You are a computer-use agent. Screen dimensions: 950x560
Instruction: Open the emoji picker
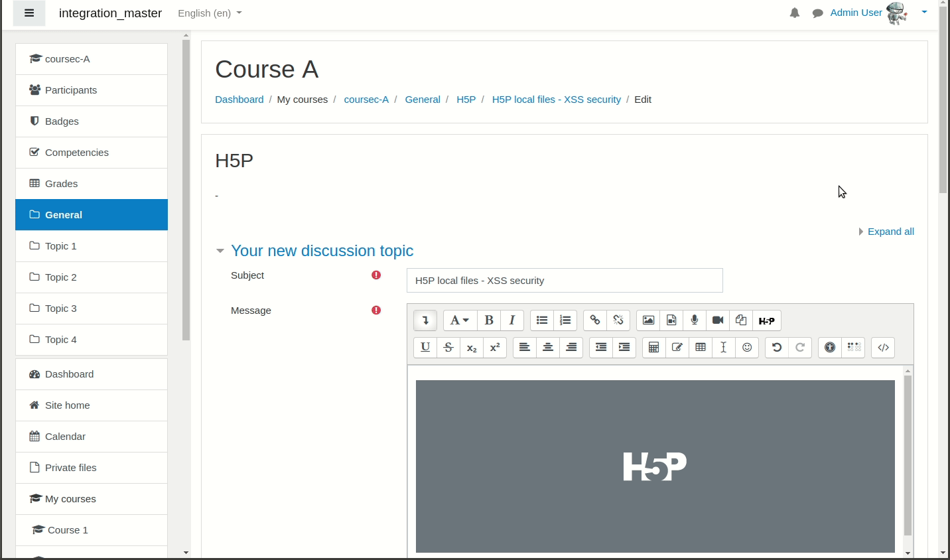pyautogui.click(x=747, y=347)
